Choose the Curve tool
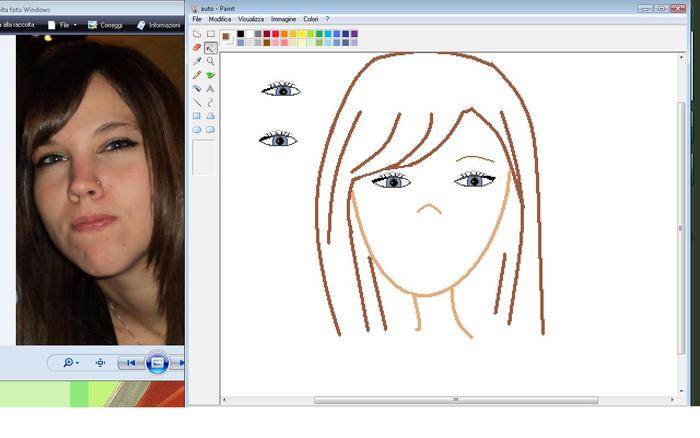Screen dimensions: 700x438 pos(210,103)
